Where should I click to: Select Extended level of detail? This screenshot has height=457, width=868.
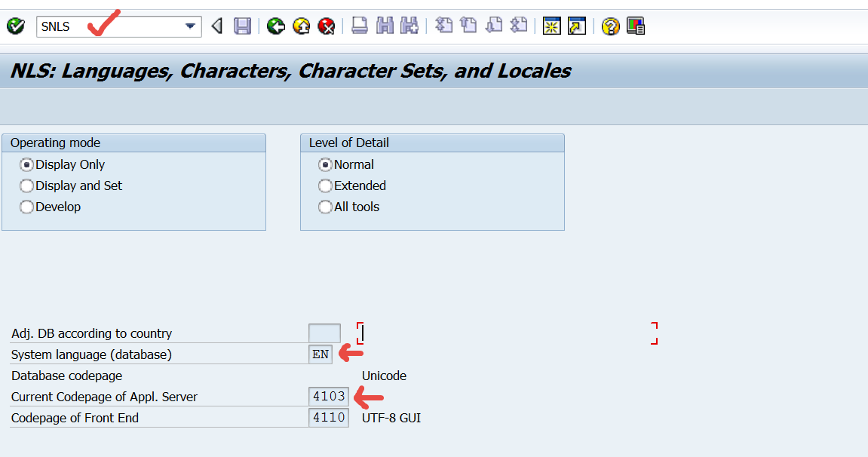[x=325, y=186]
